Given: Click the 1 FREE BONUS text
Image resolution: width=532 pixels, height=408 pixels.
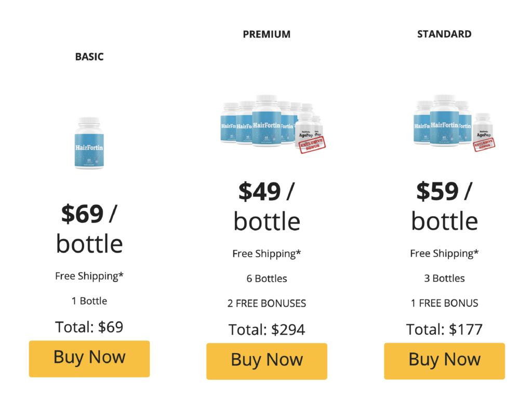Looking at the screenshot, I should pos(445,303).
